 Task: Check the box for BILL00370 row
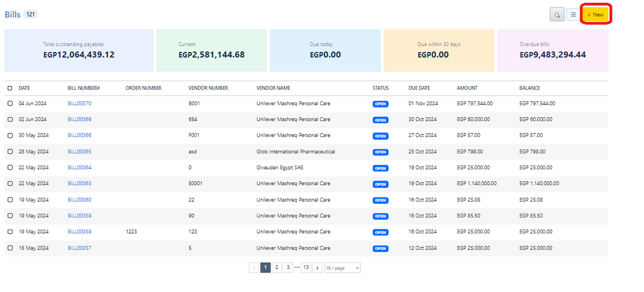tap(10, 104)
